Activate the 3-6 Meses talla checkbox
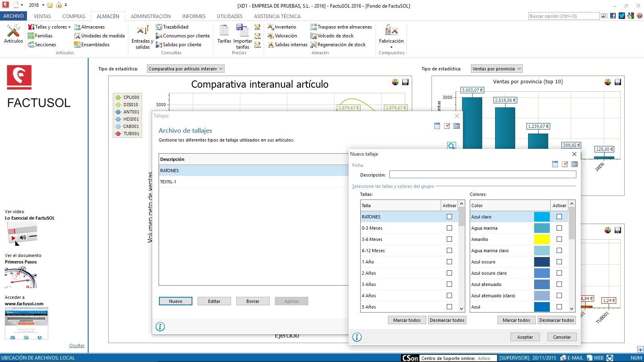Image resolution: width=644 pixels, height=362 pixels. (x=449, y=239)
